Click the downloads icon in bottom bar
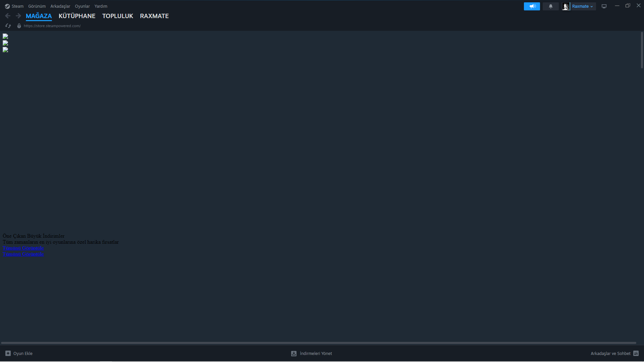The height and width of the screenshot is (362, 644). pos(294,353)
